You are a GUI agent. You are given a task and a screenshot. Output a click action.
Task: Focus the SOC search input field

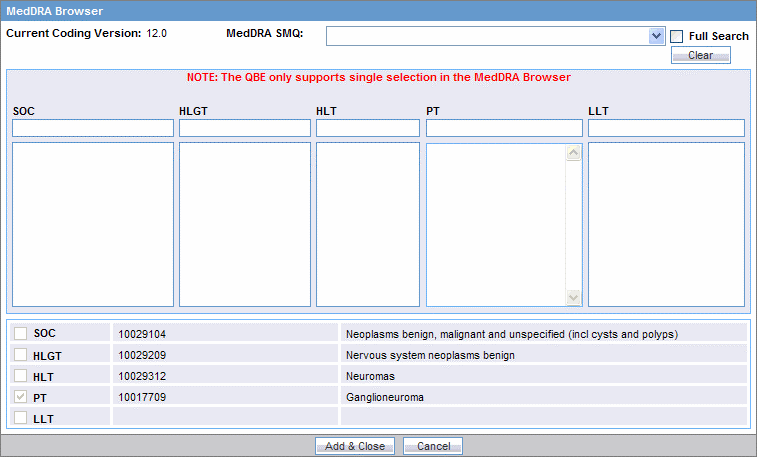(93, 128)
